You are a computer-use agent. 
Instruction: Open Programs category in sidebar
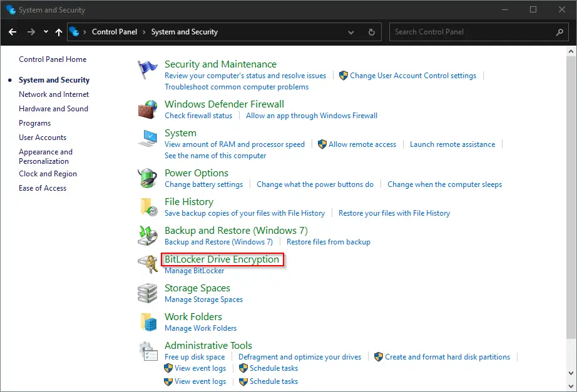34,123
